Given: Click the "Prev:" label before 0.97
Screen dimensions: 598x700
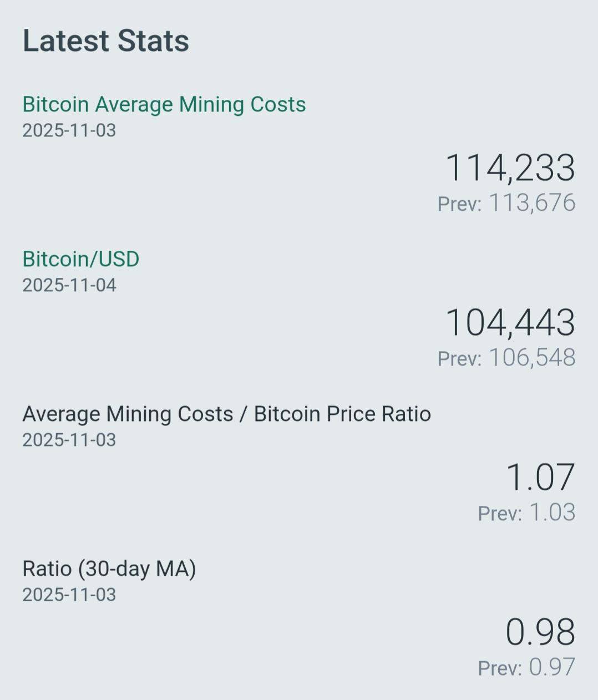Looking at the screenshot, I should coord(500,668).
